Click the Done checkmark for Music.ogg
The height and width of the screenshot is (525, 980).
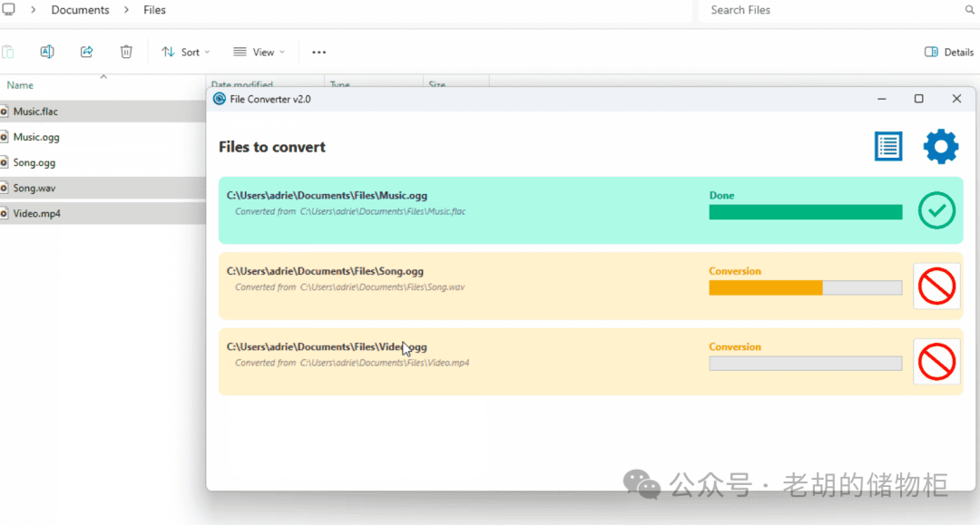(936, 210)
